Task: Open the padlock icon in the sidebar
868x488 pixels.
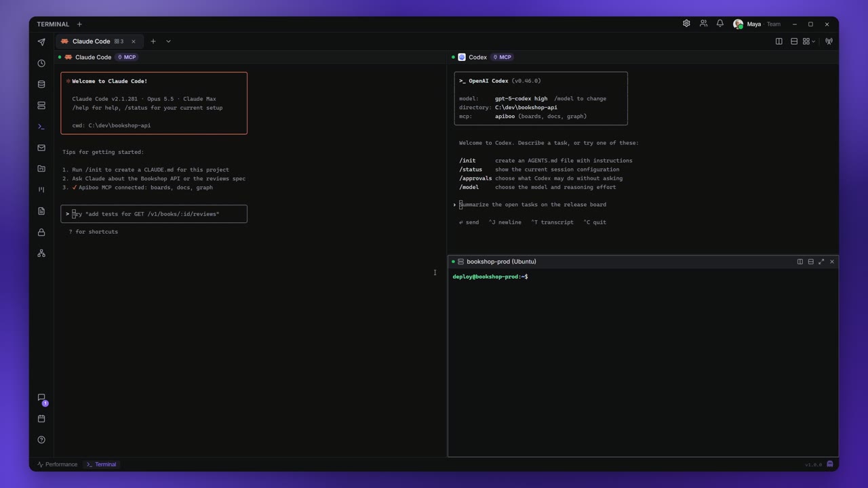Action: (x=41, y=232)
